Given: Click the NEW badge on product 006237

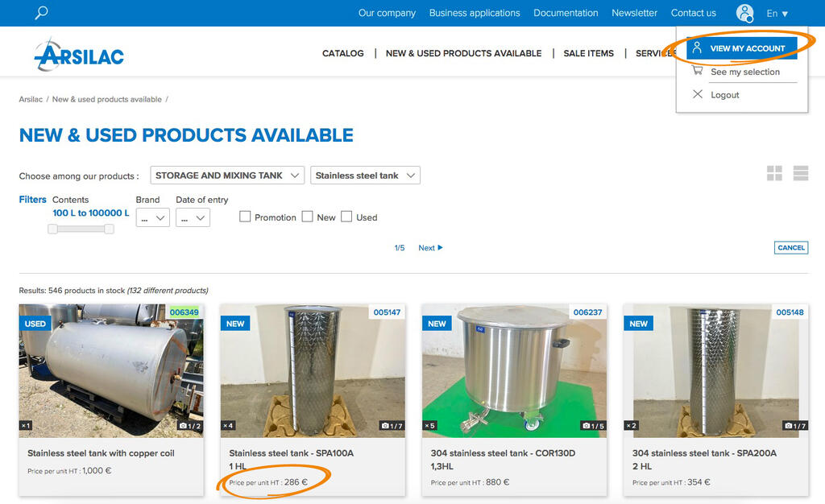Looking at the screenshot, I should tap(437, 324).
